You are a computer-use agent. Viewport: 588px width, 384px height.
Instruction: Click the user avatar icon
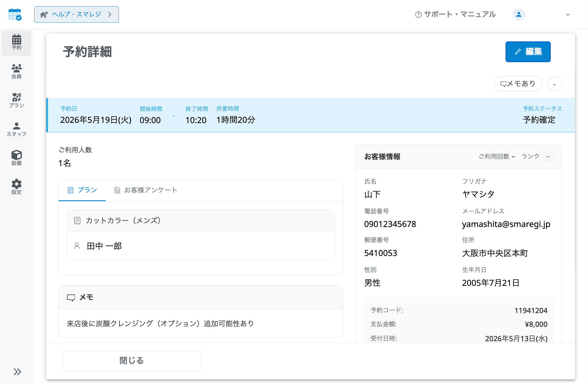click(519, 14)
